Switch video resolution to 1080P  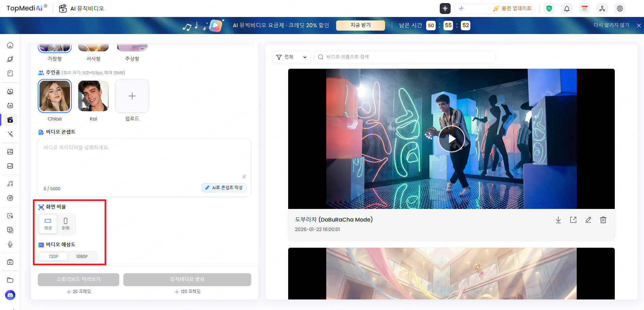click(x=82, y=257)
